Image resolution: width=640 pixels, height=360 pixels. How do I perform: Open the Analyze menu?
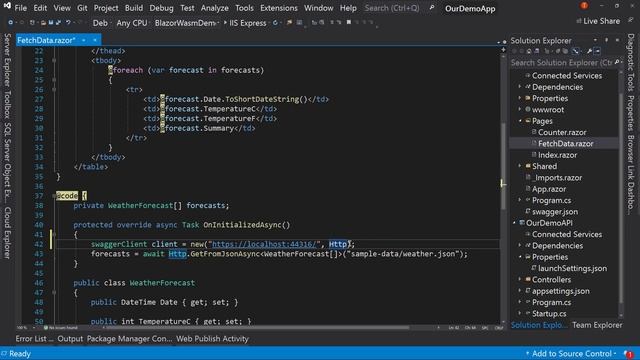click(215, 8)
